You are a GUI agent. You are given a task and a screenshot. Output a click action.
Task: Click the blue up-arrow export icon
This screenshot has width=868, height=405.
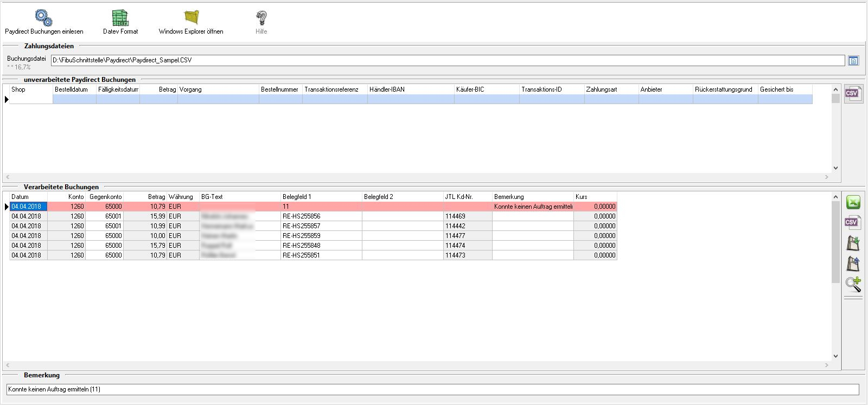click(853, 263)
